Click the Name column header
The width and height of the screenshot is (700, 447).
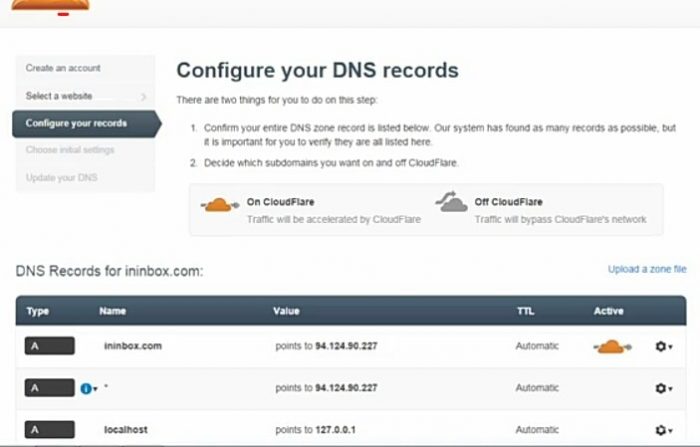[x=112, y=311]
